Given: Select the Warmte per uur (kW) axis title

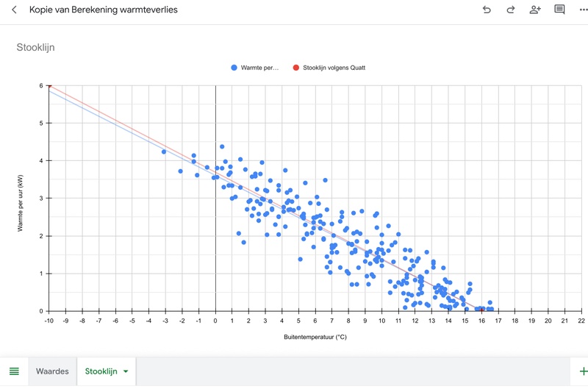Looking at the screenshot, I should click(23, 199).
